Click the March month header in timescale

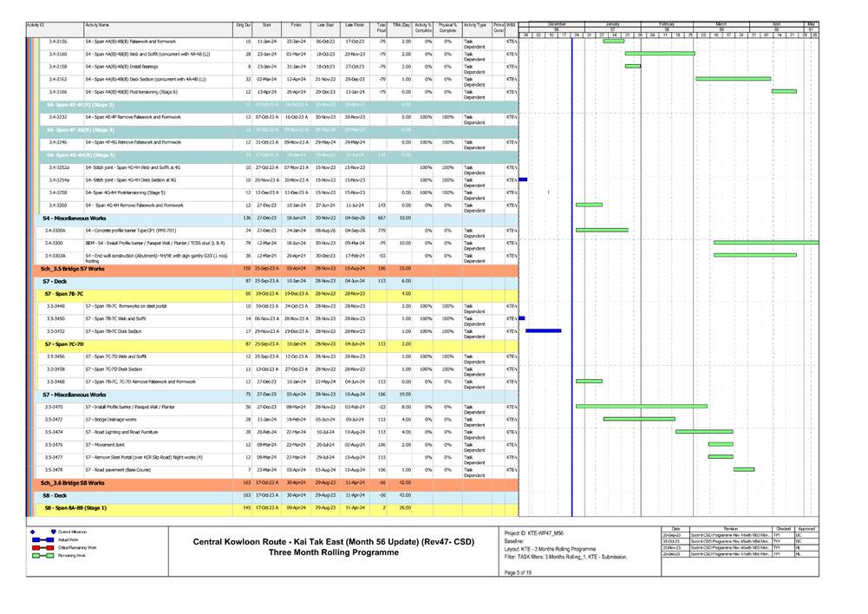coord(721,24)
